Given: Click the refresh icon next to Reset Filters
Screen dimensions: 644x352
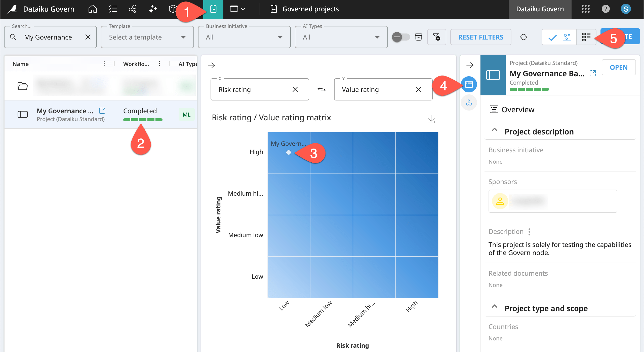Looking at the screenshot, I should (524, 37).
